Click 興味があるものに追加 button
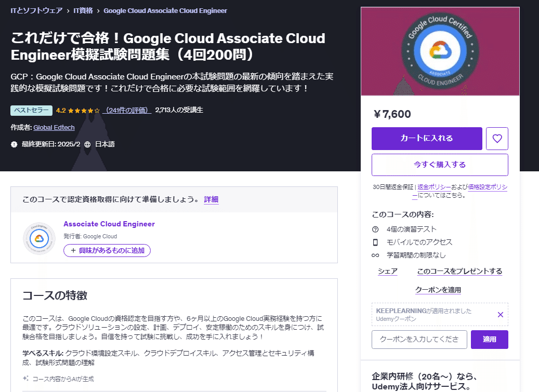Image resolution: width=539 pixels, height=392 pixels. [x=107, y=251]
